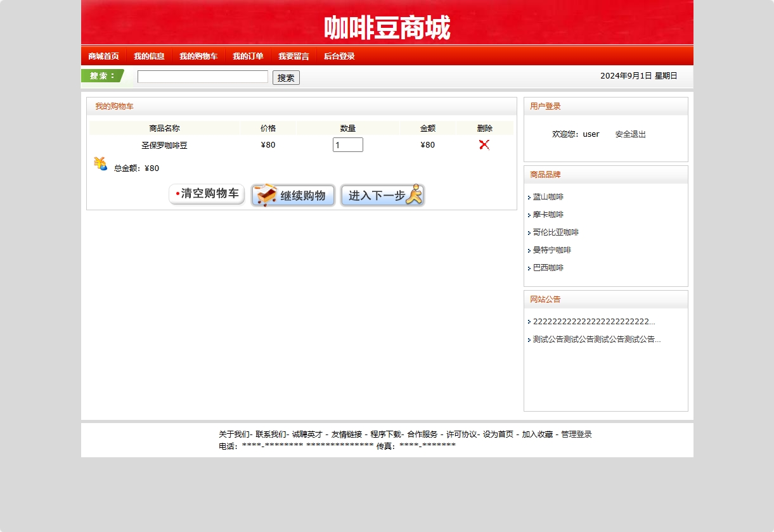Expand the 摩卡咖啡 brand entry arrow
The image size is (774, 532).
(530, 215)
